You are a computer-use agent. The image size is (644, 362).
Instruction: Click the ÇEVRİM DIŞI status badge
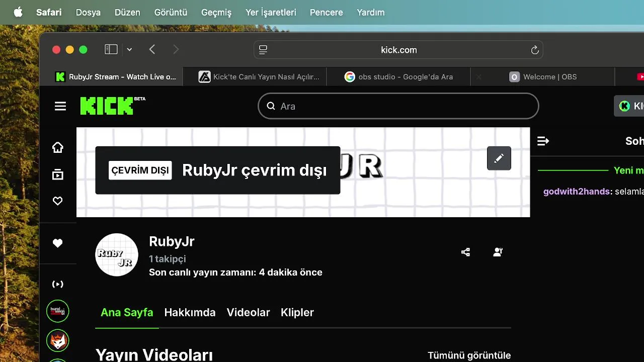point(140,170)
